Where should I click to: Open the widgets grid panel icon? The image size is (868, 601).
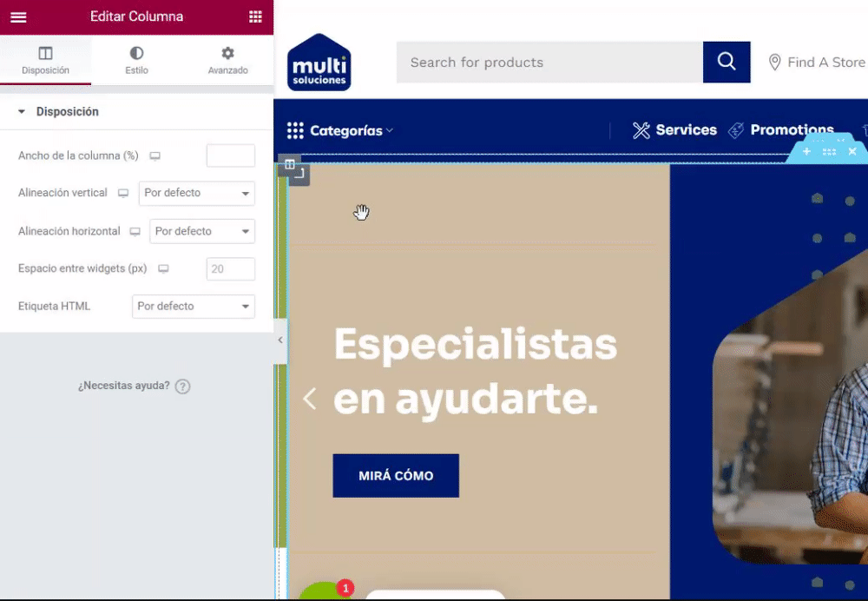tap(255, 17)
